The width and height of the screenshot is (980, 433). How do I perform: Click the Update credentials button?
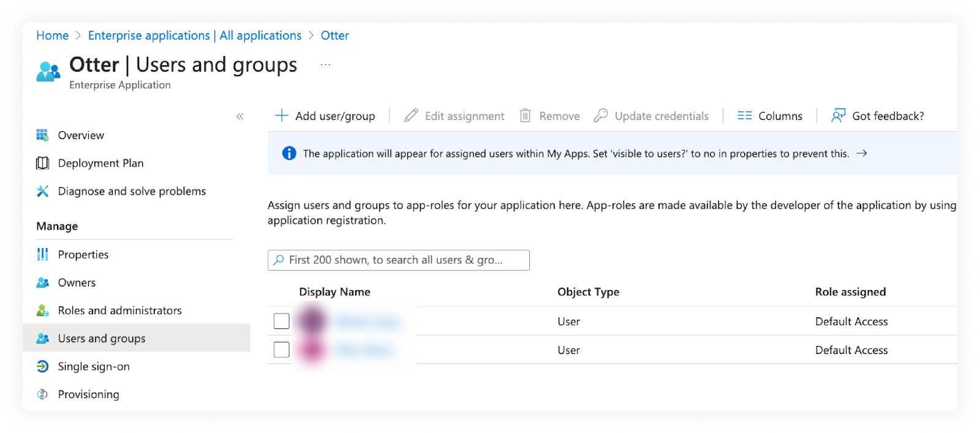[x=651, y=116]
